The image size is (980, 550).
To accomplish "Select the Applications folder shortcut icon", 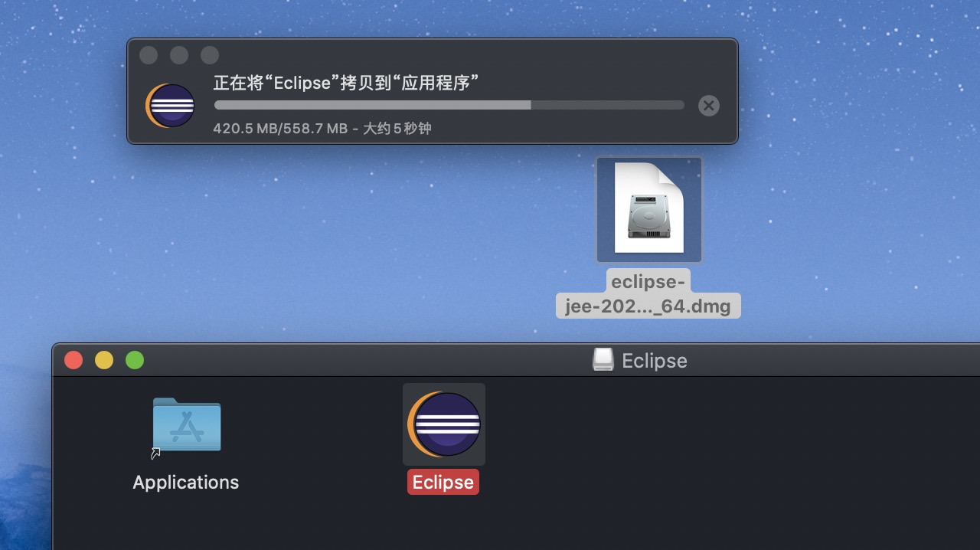I will coord(186,425).
